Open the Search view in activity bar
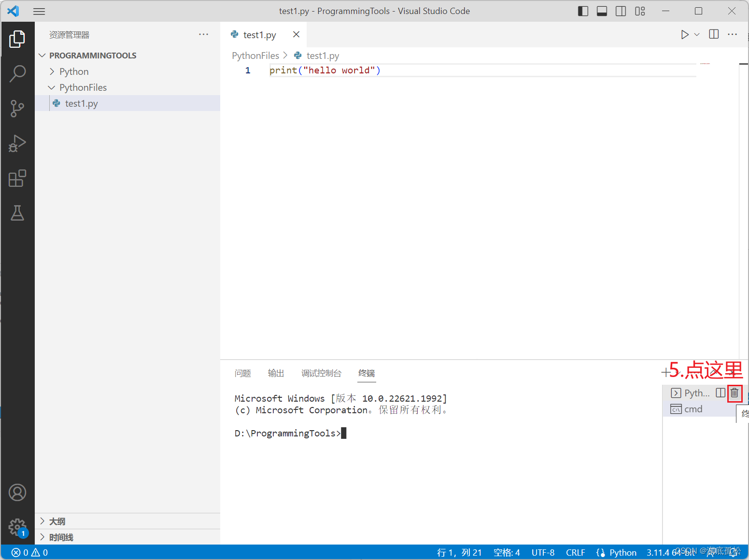The image size is (749, 560). pyautogui.click(x=17, y=74)
